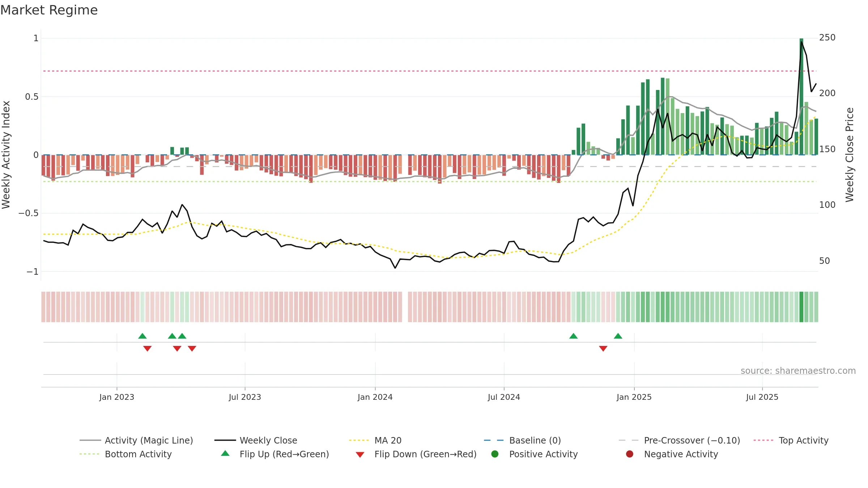Click the 250 price axis tick label
Viewport: 868px width, 488px height.
[x=827, y=38]
